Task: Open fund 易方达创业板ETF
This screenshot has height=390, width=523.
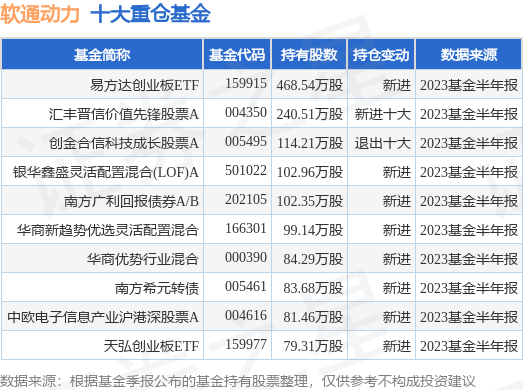Action: (144, 85)
